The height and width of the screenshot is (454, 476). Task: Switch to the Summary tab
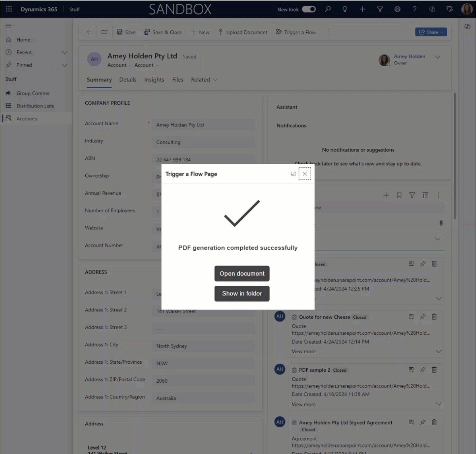[99, 80]
